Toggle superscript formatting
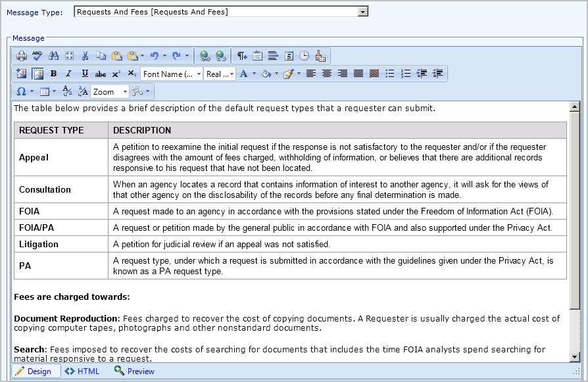 point(116,74)
